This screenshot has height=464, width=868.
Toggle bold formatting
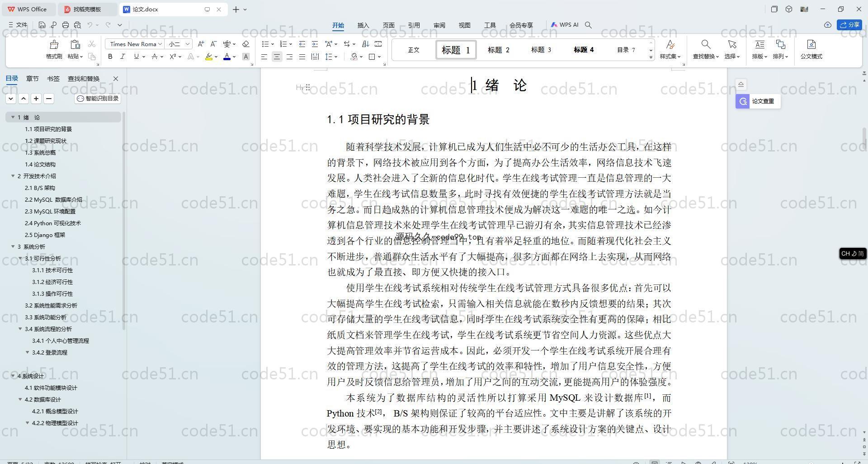pos(110,57)
